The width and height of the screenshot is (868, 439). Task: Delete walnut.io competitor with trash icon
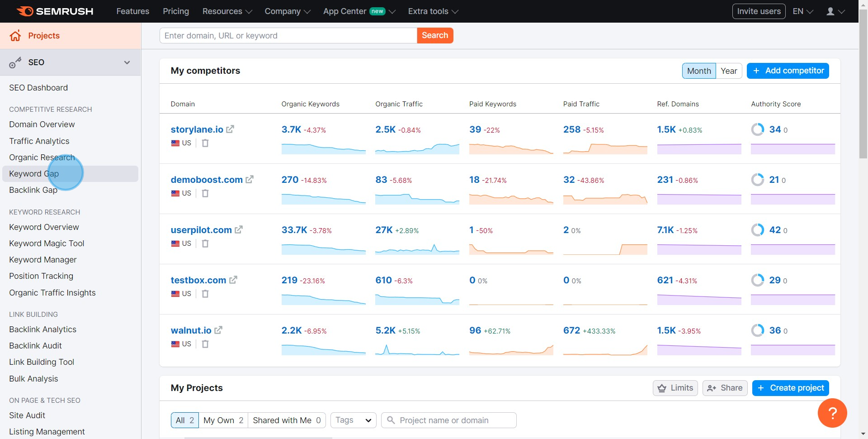205,344
